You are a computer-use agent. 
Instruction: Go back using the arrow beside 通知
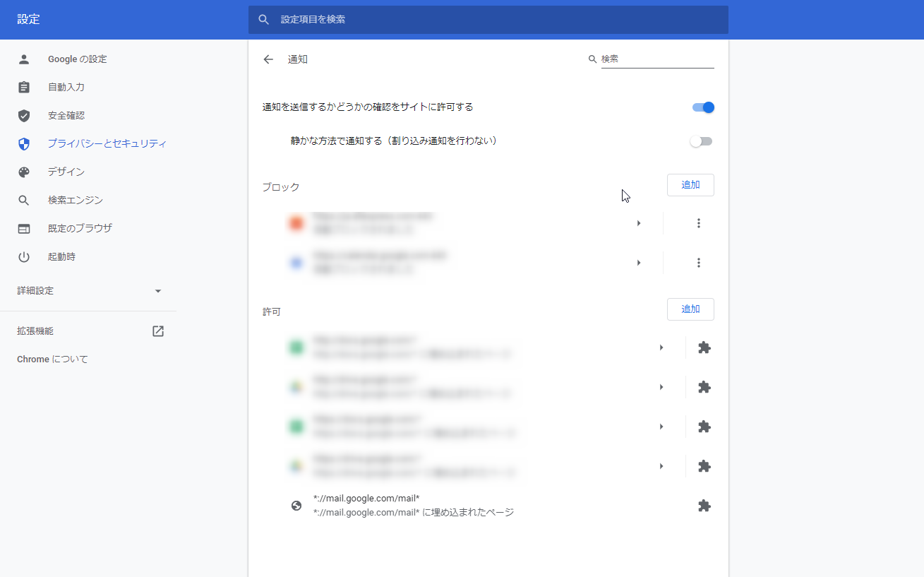(x=268, y=59)
